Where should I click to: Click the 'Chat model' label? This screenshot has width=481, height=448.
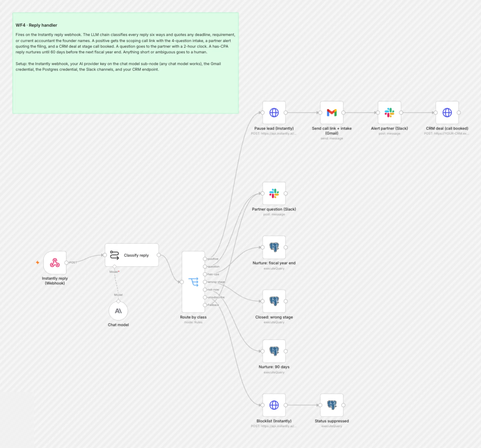pyautogui.click(x=118, y=325)
